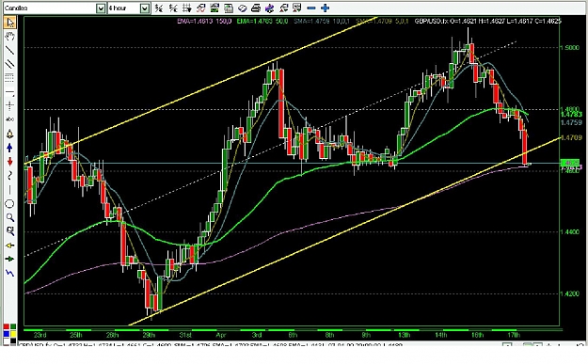
Task: Select the dashed retracement lines tool
Action: coord(9,78)
